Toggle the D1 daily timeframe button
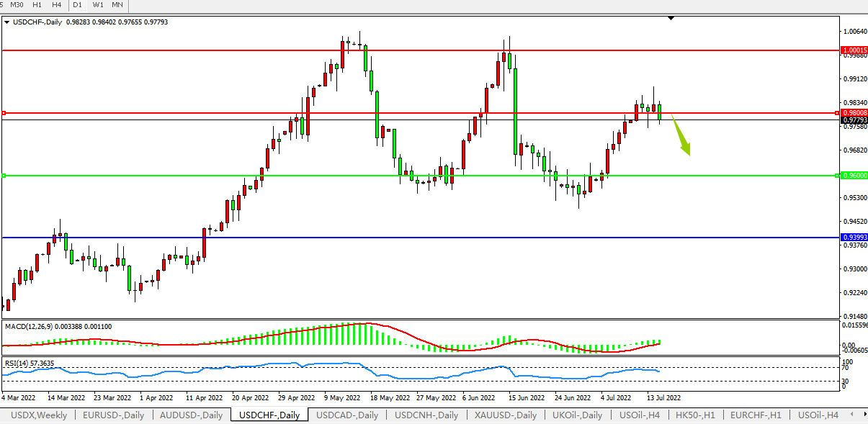868x424 pixels. pyautogui.click(x=77, y=5)
